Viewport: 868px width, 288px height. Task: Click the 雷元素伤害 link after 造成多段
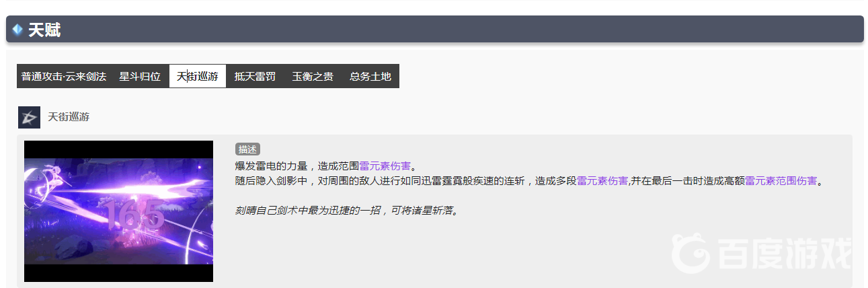point(602,181)
